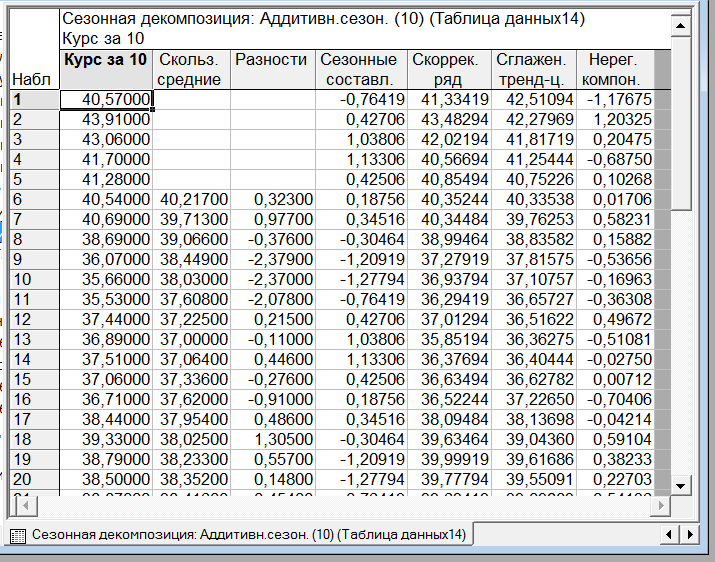Click cell with value 43,06000

point(106,140)
